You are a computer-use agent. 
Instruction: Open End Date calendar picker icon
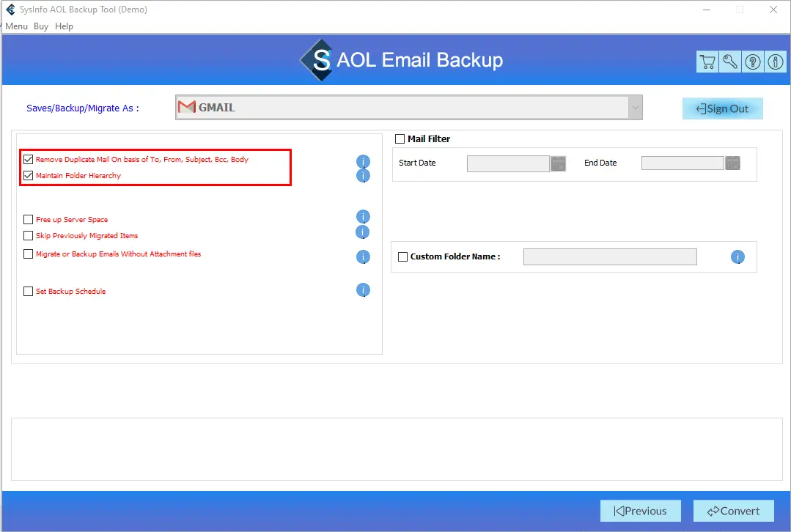(733, 163)
